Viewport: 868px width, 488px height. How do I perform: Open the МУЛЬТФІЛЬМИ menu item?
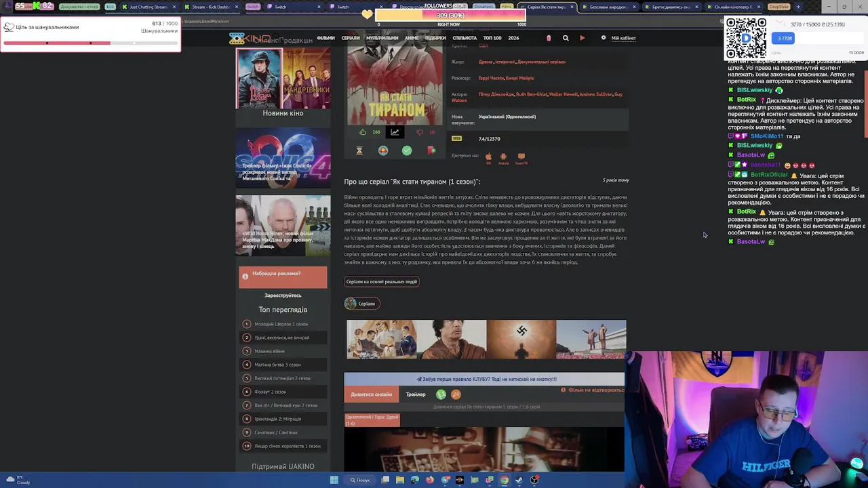tap(382, 38)
